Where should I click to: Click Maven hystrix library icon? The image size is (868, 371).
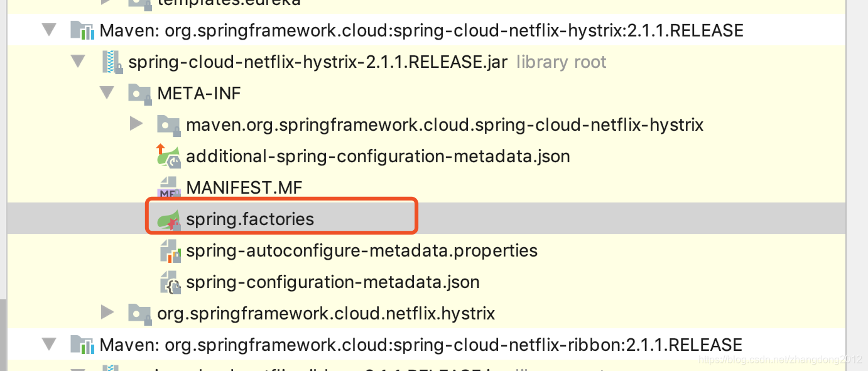click(x=82, y=30)
